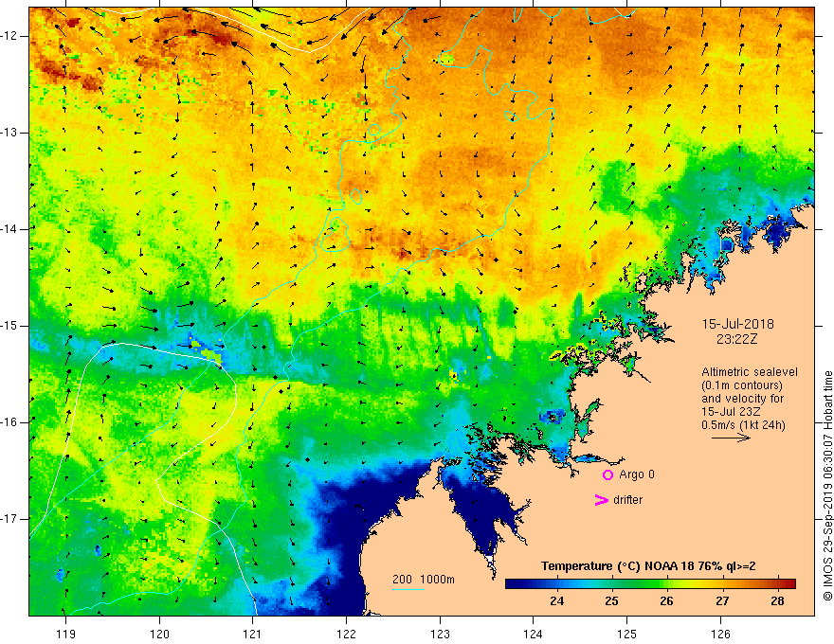Click latitude label -16
The height and width of the screenshot is (644, 834).
(9, 422)
